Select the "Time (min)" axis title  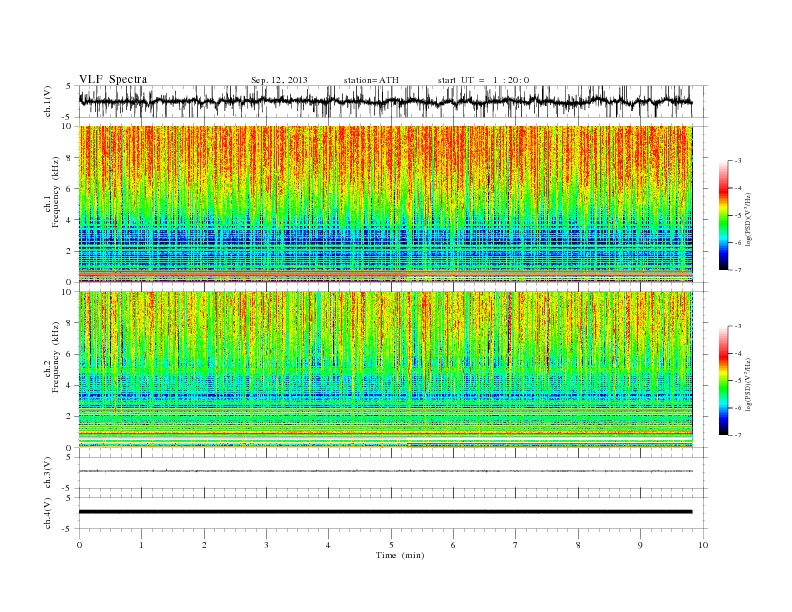click(400, 555)
